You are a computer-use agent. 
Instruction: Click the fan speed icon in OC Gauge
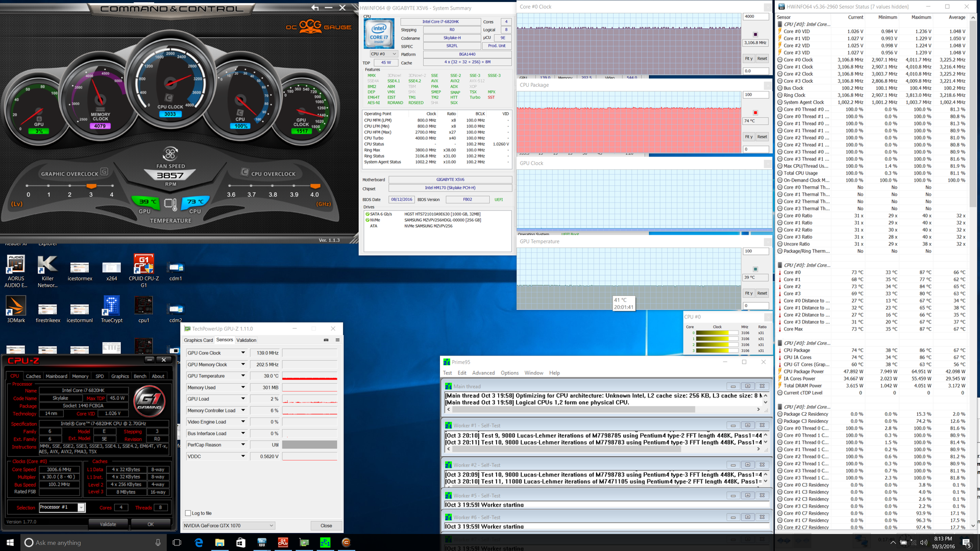[170, 154]
